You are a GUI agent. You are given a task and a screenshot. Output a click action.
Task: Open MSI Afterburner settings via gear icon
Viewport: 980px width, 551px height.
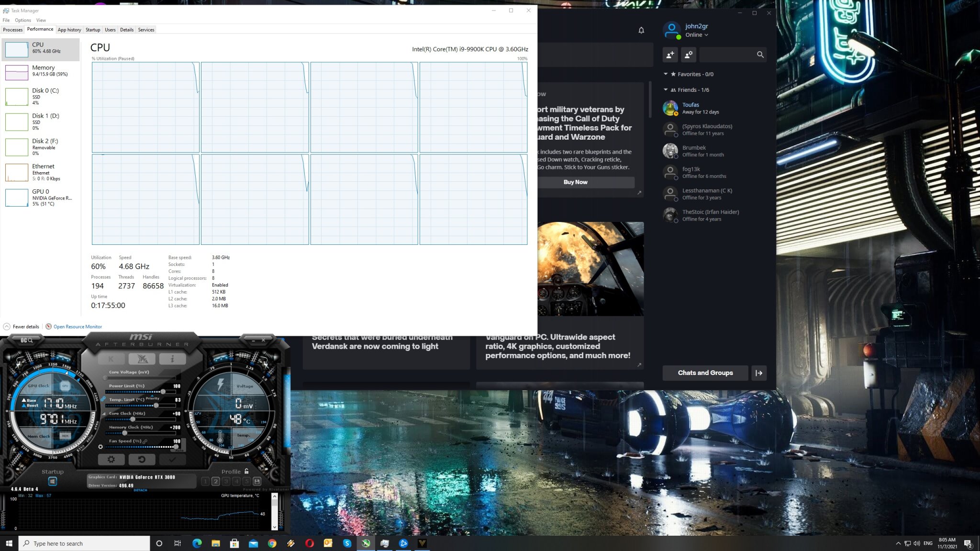click(111, 460)
